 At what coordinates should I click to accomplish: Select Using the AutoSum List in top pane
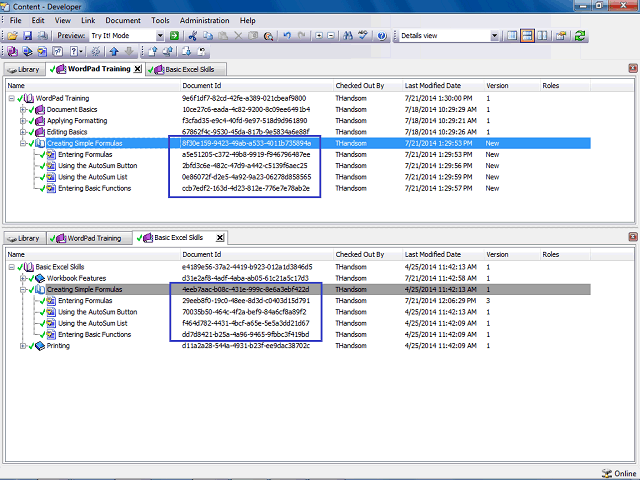(x=93, y=177)
